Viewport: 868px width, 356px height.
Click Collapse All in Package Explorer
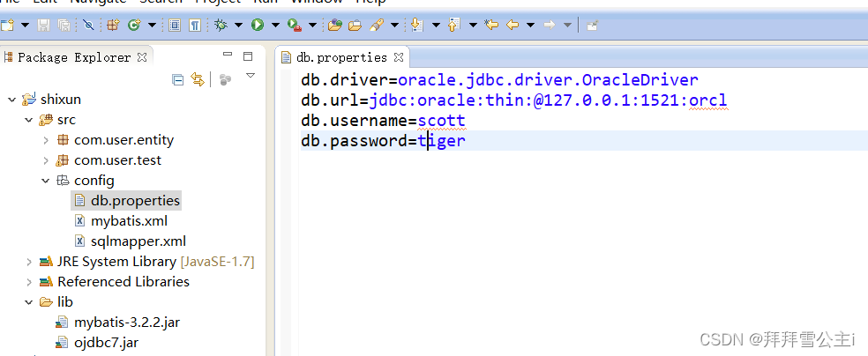click(x=178, y=80)
